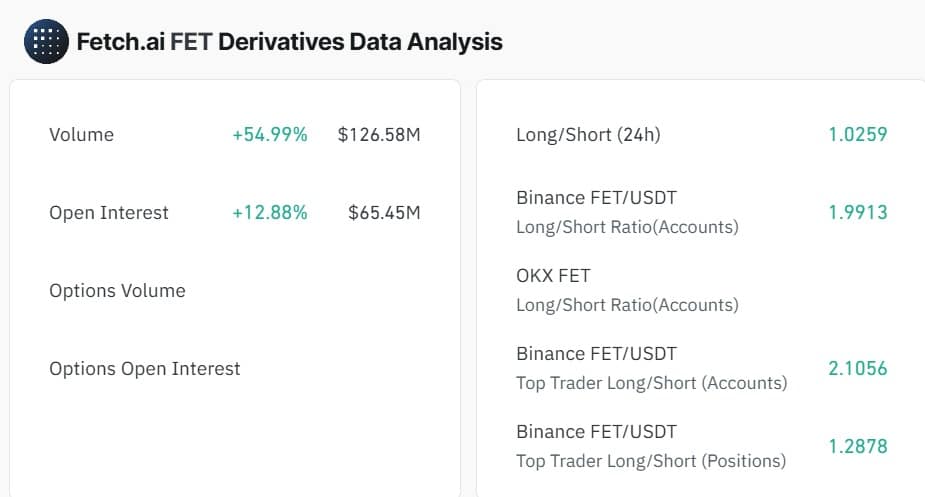Click the $65.45M open interest value

tap(384, 212)
